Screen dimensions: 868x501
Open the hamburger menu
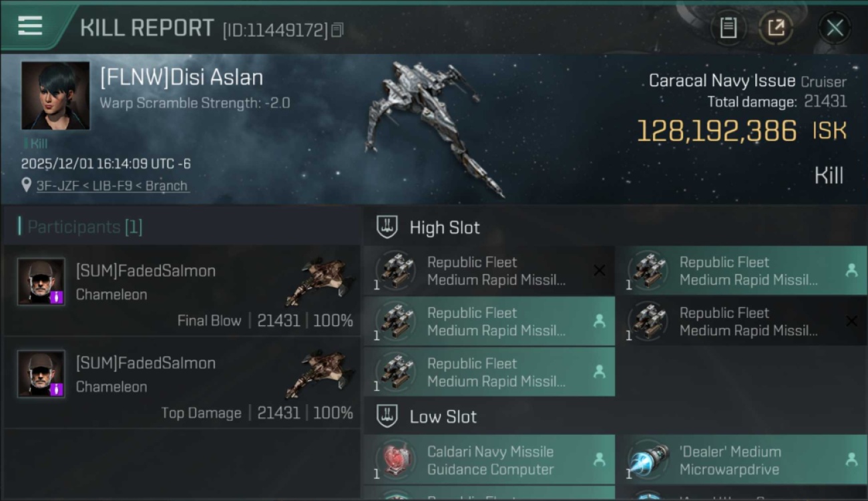point(30,26)
